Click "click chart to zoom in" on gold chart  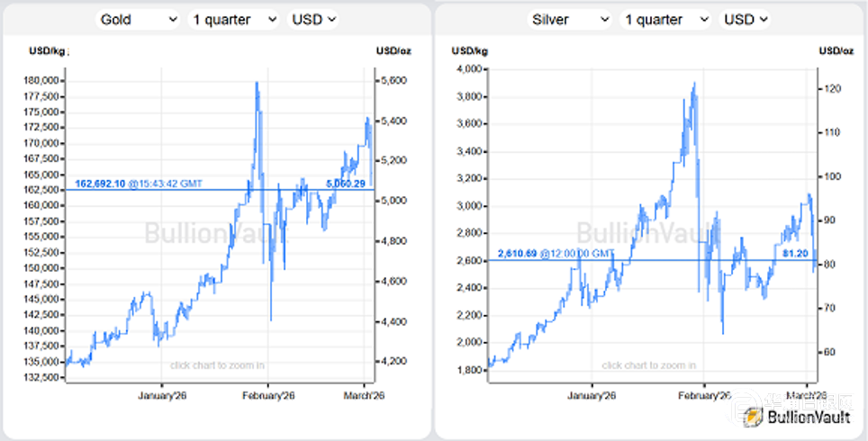217,364
